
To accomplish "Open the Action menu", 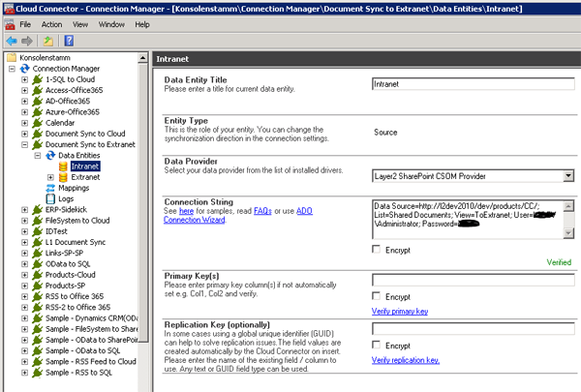I will pos(51,23).
